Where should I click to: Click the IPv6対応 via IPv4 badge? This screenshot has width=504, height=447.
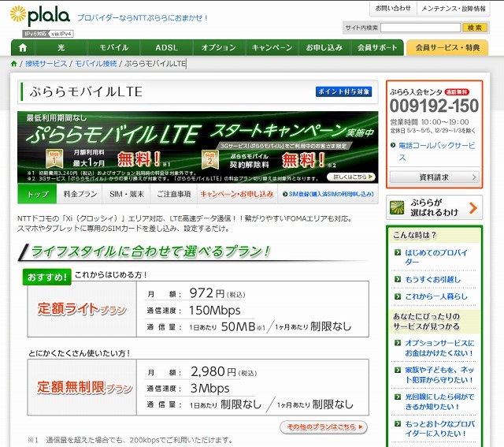pos(48,33)
